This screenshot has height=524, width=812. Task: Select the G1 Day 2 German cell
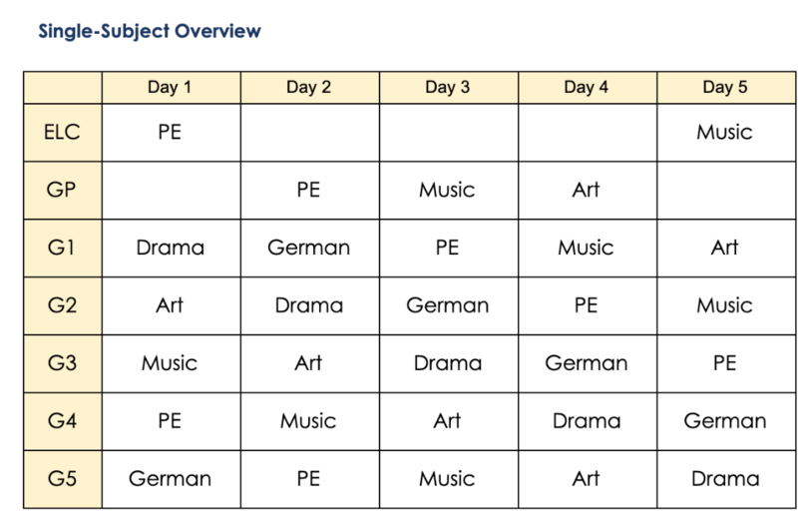pos(309,248)
